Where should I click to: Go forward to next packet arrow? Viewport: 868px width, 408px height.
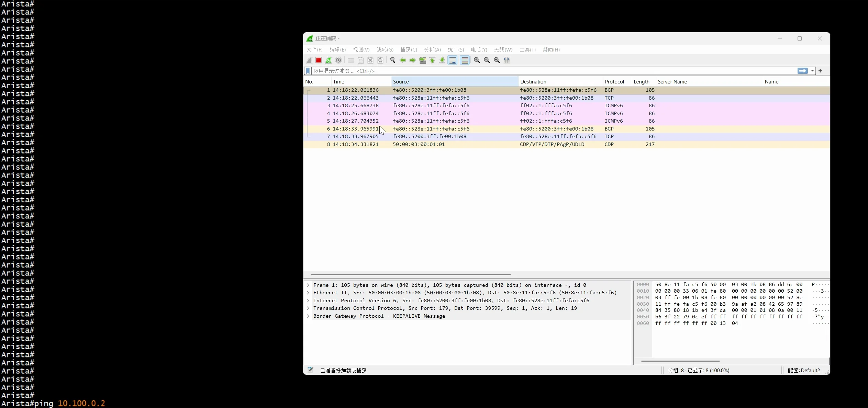[x=413, y=60]
